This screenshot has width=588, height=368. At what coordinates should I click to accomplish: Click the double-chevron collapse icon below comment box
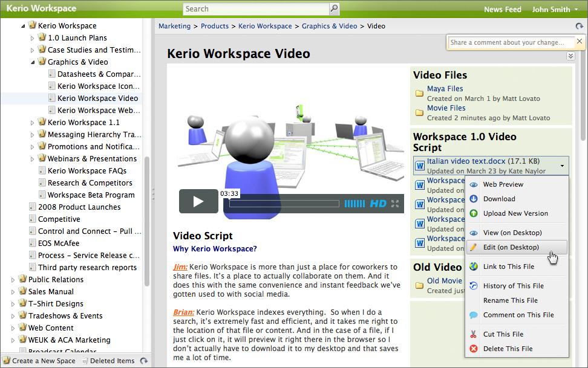[x=570, y=56]
